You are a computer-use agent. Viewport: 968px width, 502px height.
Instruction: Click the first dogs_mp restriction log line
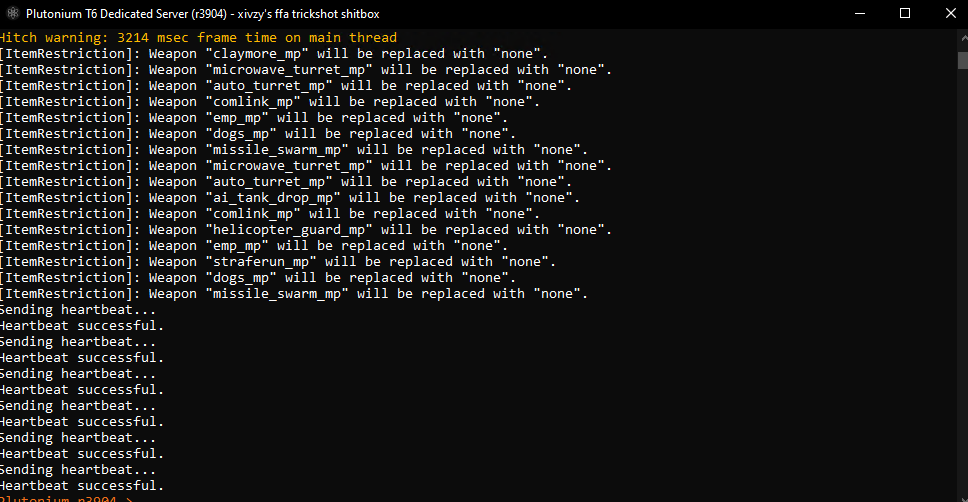[x=257, y=133]
